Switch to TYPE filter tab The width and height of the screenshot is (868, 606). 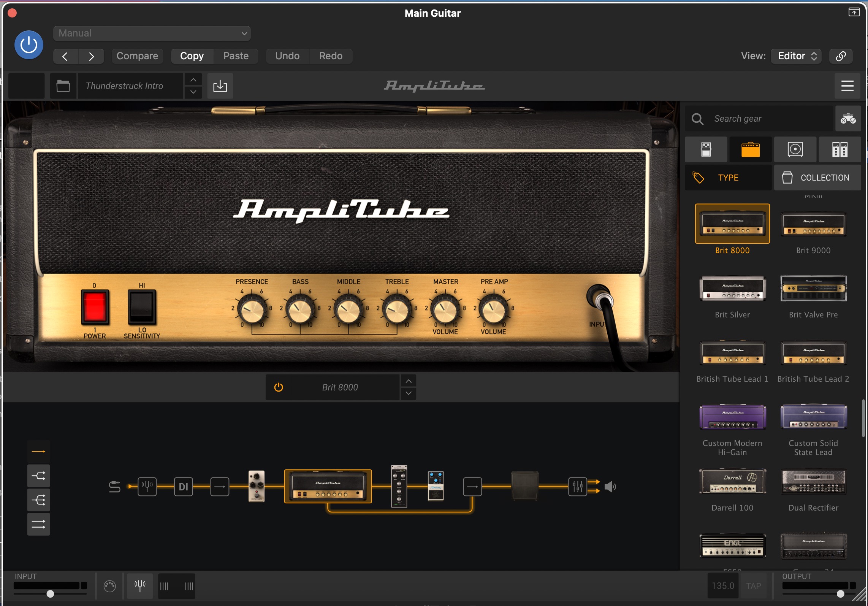728,178
